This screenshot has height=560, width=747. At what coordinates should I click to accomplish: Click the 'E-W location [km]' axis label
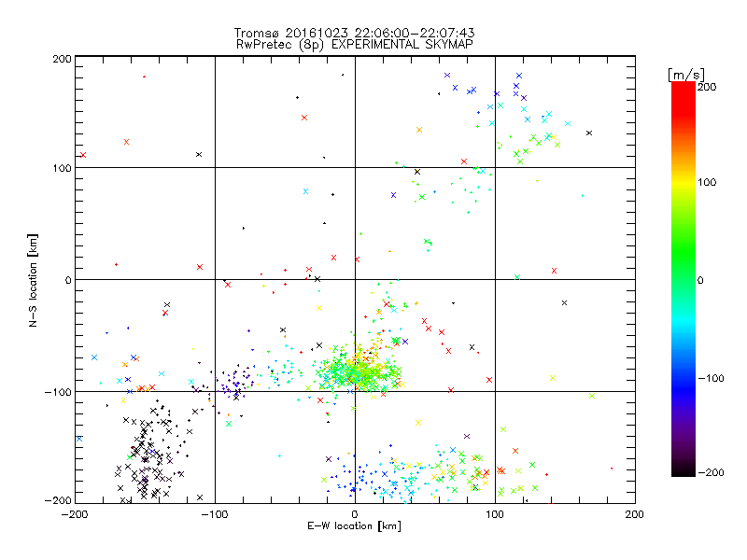355,526
